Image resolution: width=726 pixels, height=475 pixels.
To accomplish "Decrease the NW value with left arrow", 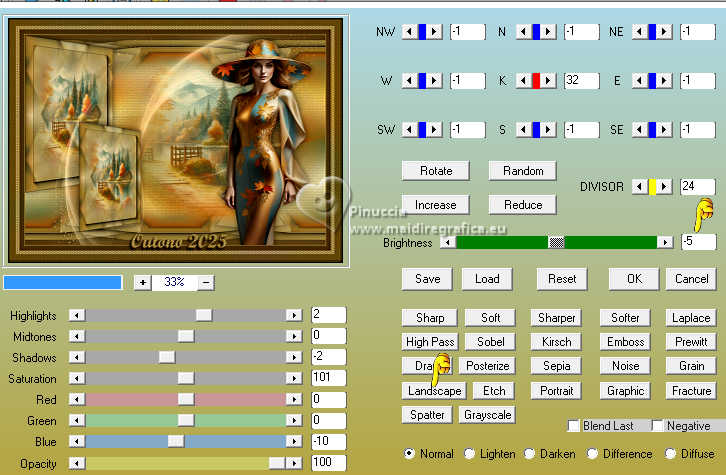I will 409,32.
